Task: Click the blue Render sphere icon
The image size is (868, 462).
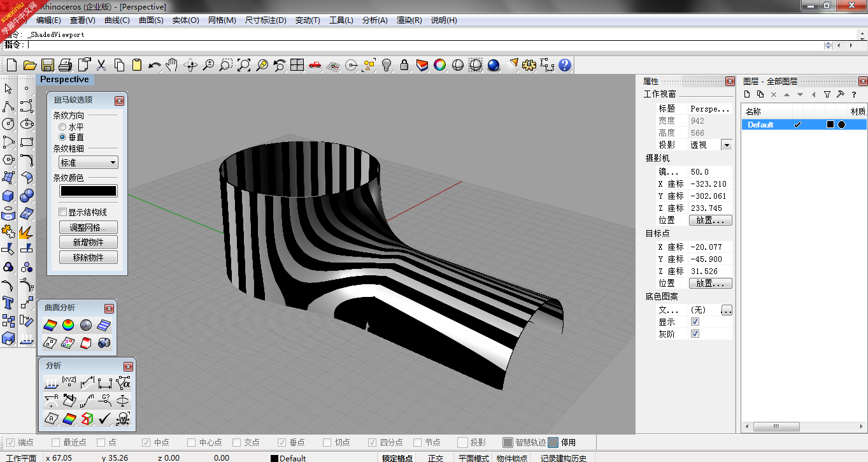Action: 493,65
